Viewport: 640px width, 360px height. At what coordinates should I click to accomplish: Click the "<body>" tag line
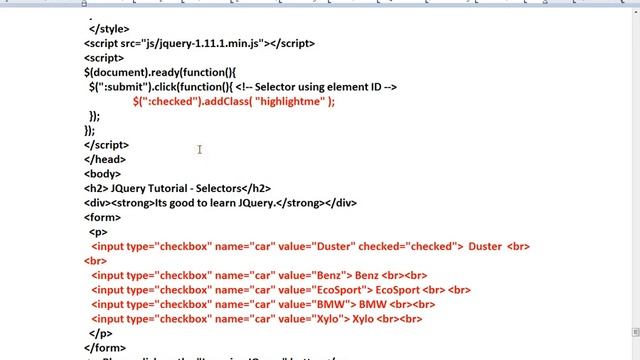coord(102,174)
